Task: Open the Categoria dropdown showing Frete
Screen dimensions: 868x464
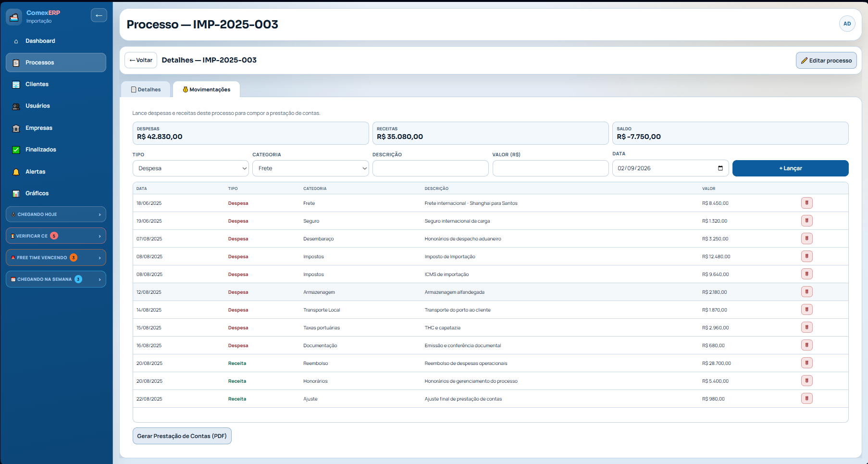Action: coord(310,168)
